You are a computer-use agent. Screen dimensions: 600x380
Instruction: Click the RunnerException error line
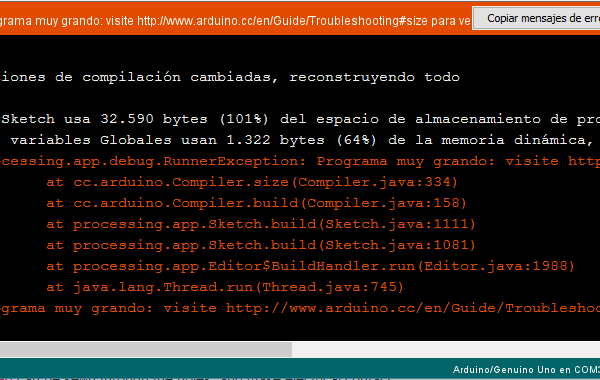[300, 161]
